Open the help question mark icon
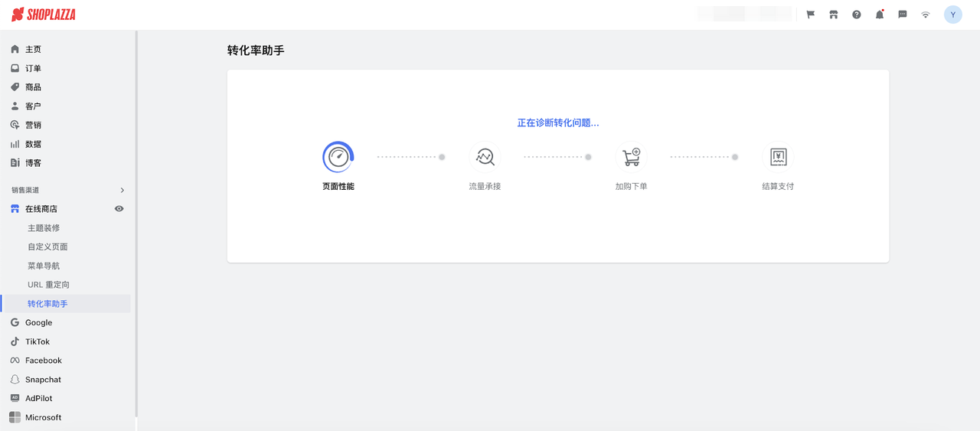 tap(857, 15)
